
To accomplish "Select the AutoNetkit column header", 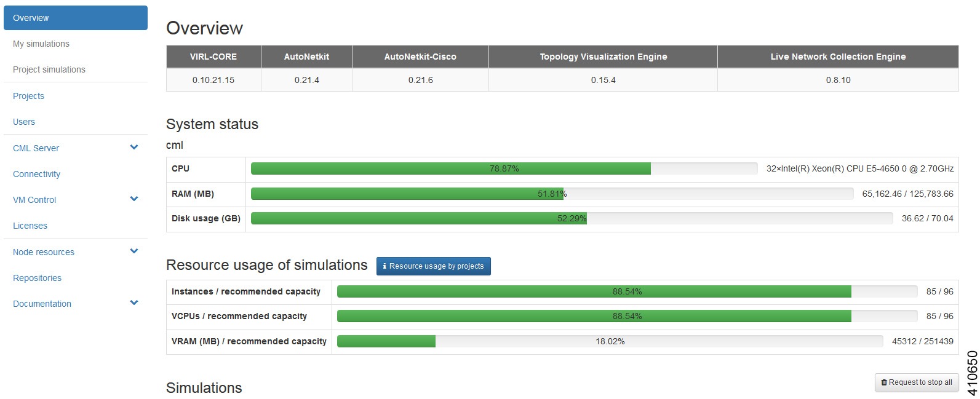I will (x=306, y=57).
